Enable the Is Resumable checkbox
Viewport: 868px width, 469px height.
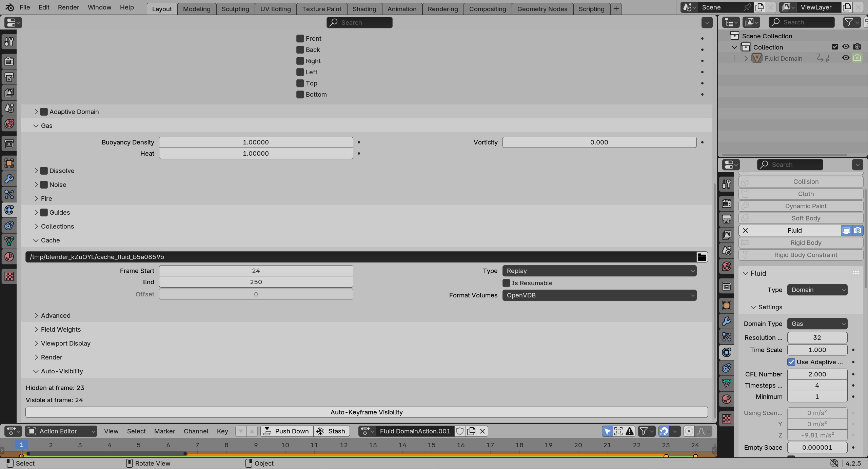pos(506,283)
